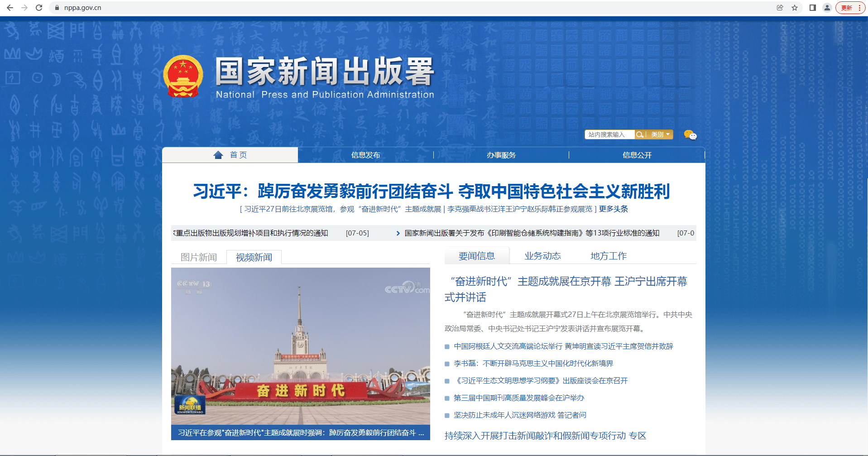Image resolution: width=868 pixels, height=456 pixels.
Task: Click 更多头条 to see more headlines
Action: (x=613, y=209)
